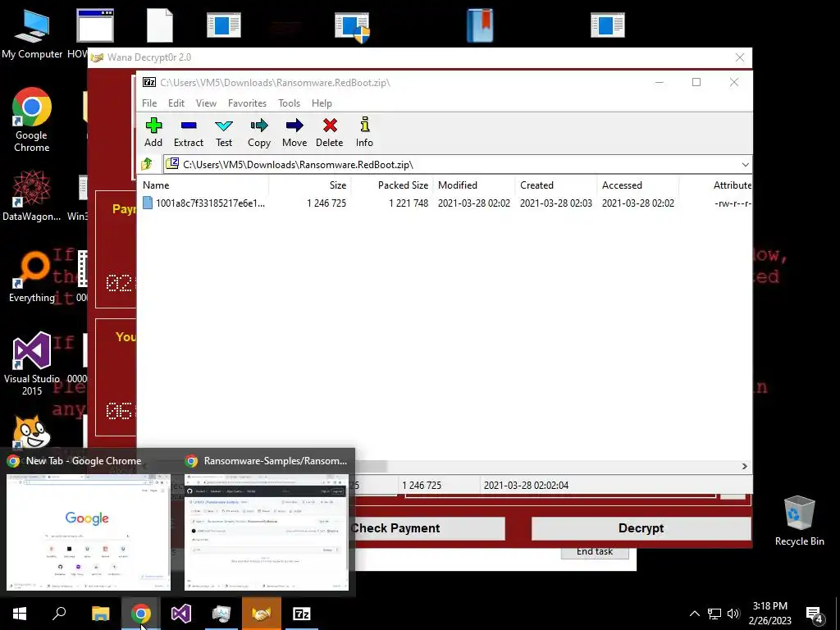Click the Add toolbar button in 7-Zip

(x=153, y=132)
